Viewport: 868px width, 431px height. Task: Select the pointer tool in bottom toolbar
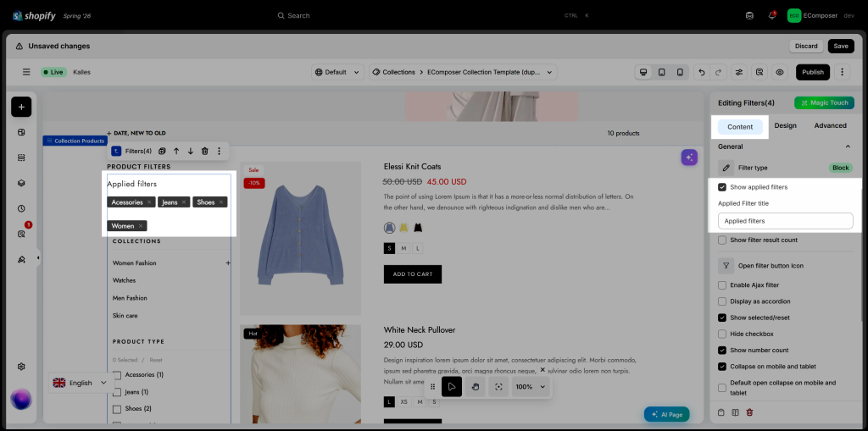point(452,387)
